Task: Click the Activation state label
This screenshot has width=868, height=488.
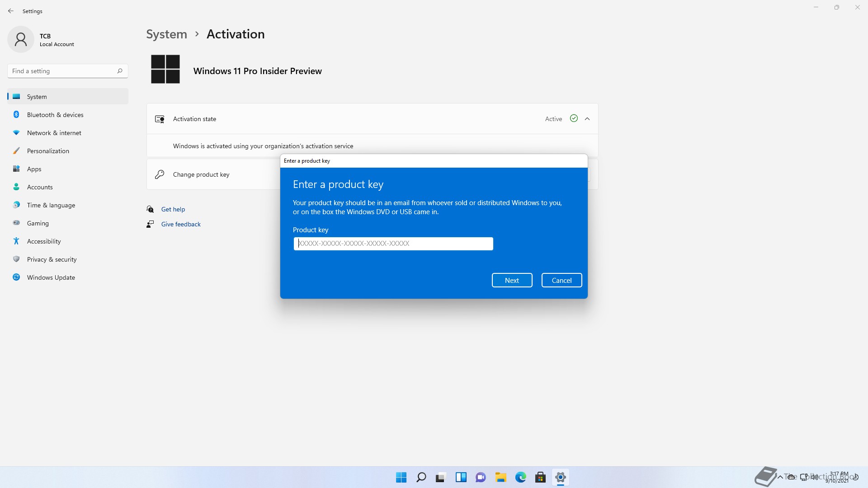Action: (194, 119)
